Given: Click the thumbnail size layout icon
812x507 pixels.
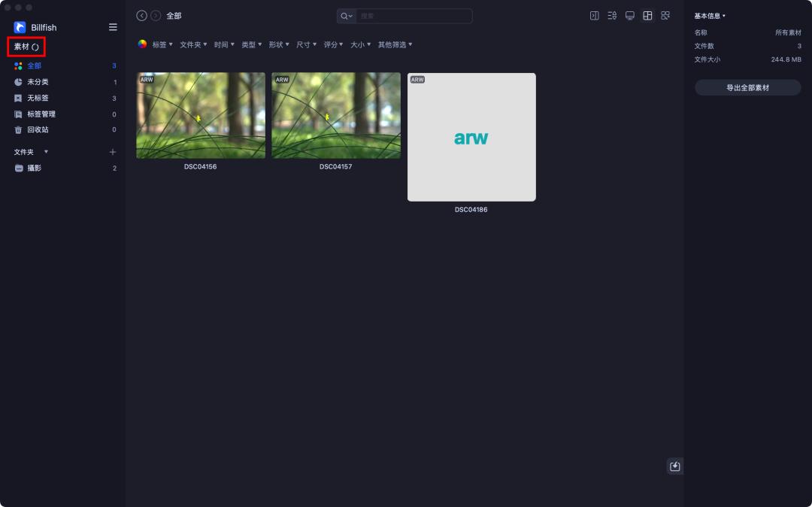Looking at the screenshot, I should click(x=665, y=16).
